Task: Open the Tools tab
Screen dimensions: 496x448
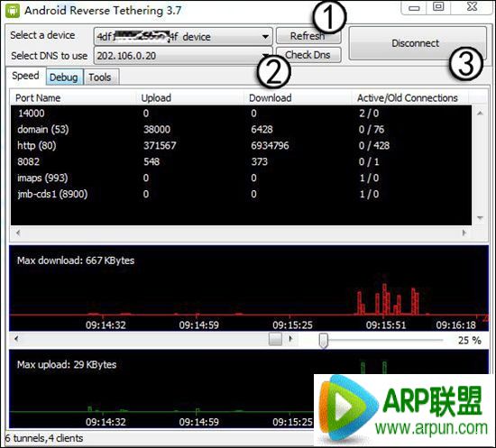Action: (101, 78)
